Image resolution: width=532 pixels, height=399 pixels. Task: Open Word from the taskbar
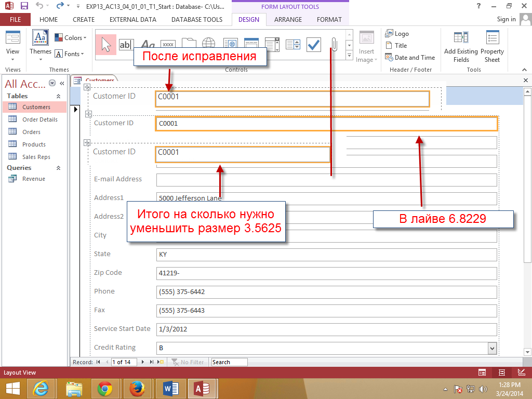[x=170, y=389]
